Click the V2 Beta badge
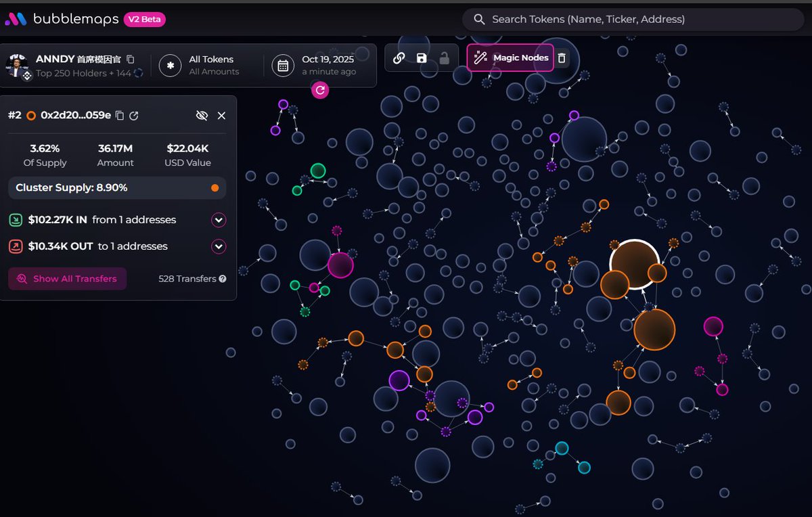812x517 pixels. 144,20
